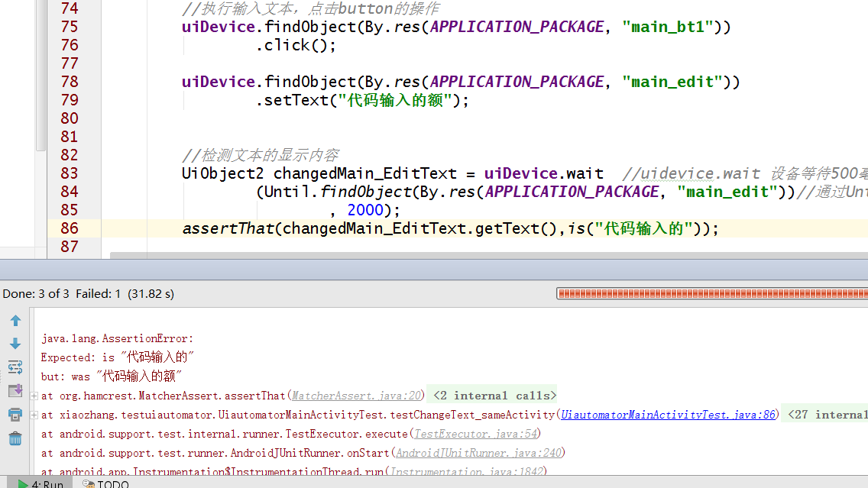The width and height of the screenshot is (868, 488).
Task: Open Instrumentation.java:1842 link
Action: [467, 471]
